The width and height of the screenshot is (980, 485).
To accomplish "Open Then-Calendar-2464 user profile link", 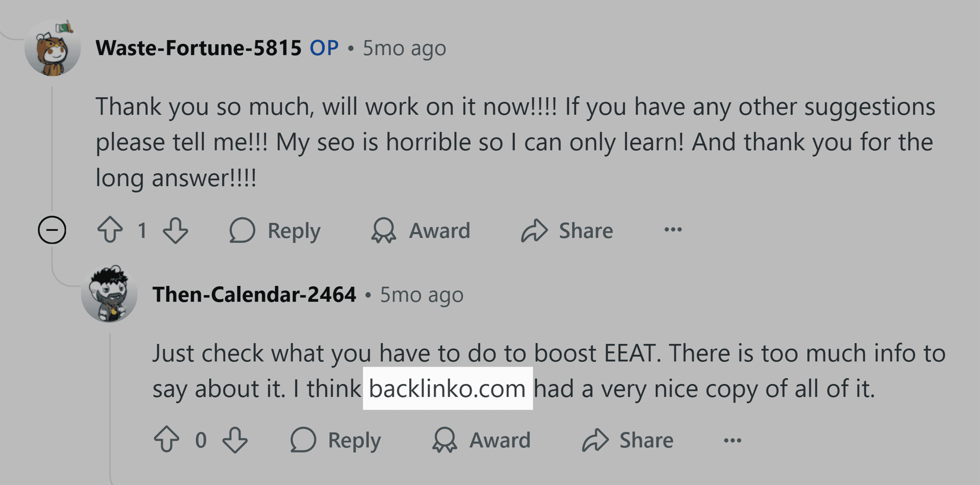I will coord(254,294).
